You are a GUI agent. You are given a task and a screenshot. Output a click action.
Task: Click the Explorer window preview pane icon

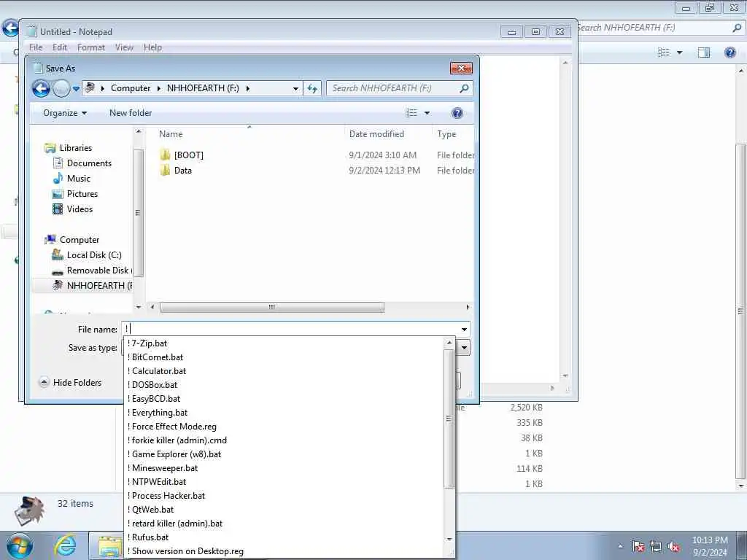[x=704, y=52]
